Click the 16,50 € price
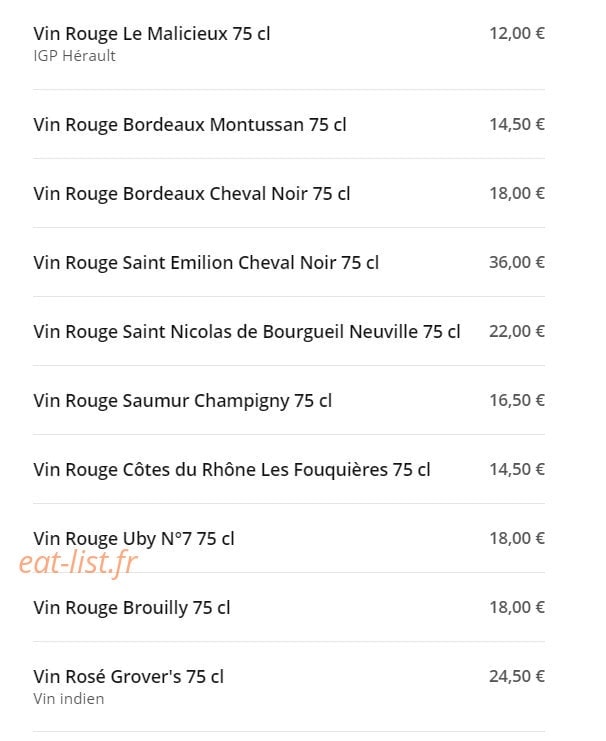Screen dimensions: 606x741 click(517, 400)
